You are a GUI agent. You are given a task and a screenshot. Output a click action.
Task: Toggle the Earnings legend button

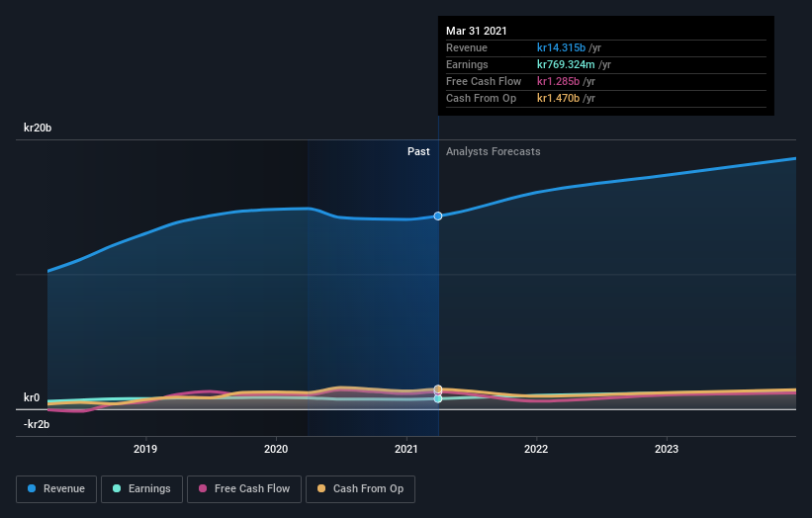click(x=141, y=489)
